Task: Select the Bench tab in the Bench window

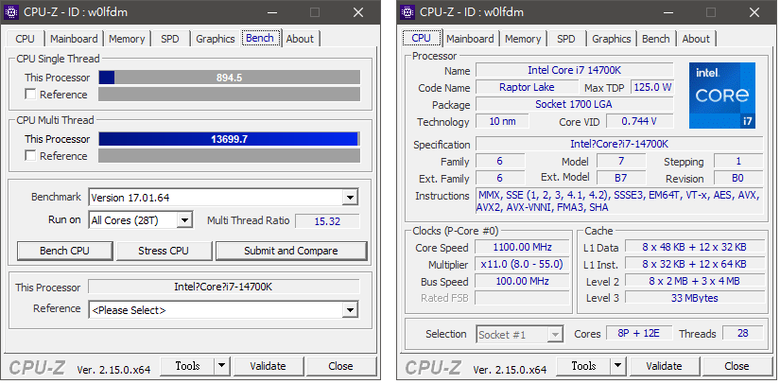Action: click(x=260, y=38)
